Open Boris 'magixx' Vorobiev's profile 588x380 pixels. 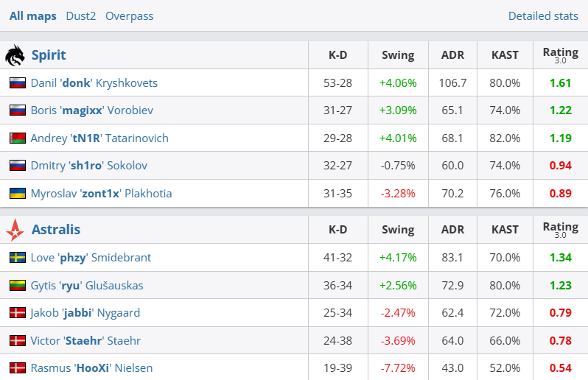92,110
